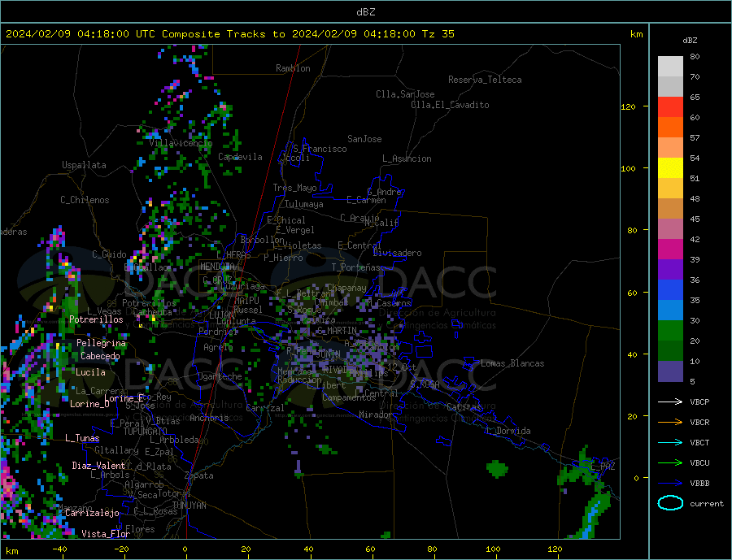The height and width of the screenshot is (560, 732).
Task: Click the Catitas place label
Action: pos(464,407)
